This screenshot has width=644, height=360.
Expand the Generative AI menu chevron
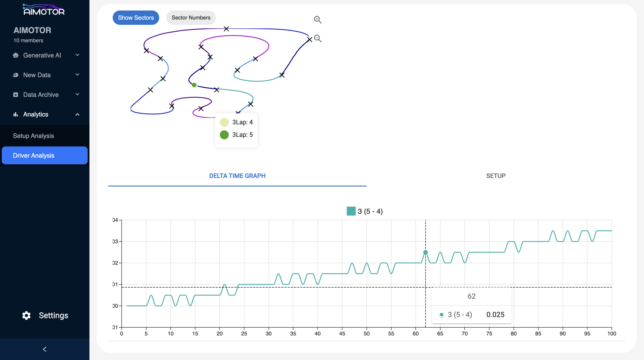78,55
